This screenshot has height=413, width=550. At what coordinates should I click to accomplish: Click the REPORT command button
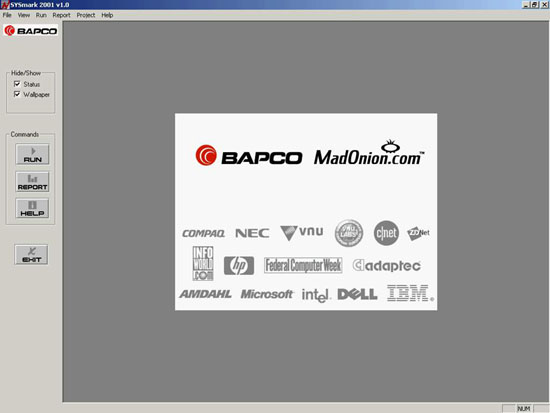tap(32, 182)
